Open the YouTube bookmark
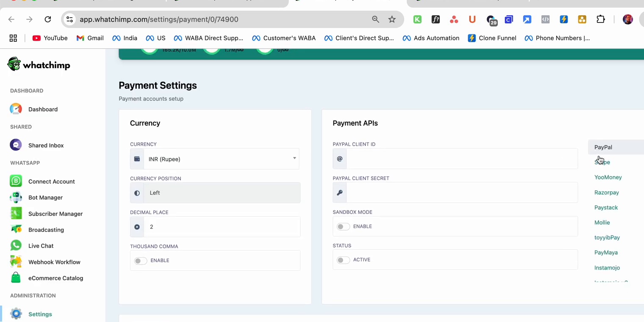The width and height of the screenshot is (644, 322). [50, 38]
